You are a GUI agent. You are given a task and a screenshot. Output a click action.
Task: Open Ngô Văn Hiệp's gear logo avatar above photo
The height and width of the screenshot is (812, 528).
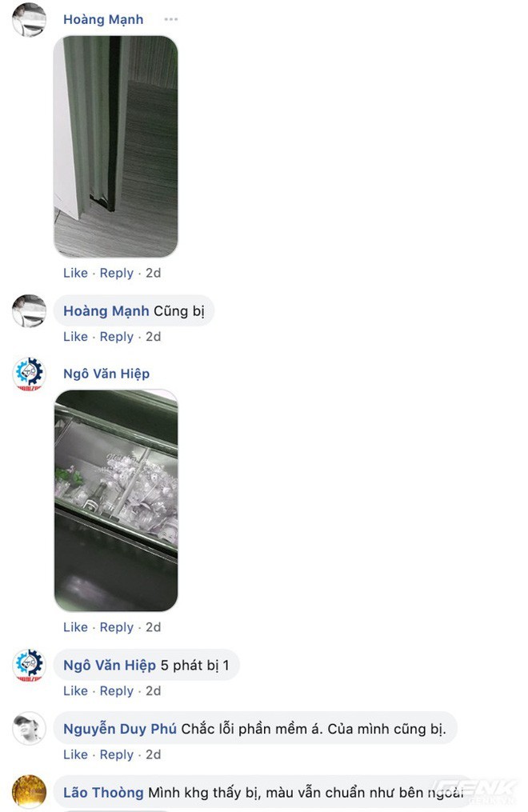tap(29, 374)
